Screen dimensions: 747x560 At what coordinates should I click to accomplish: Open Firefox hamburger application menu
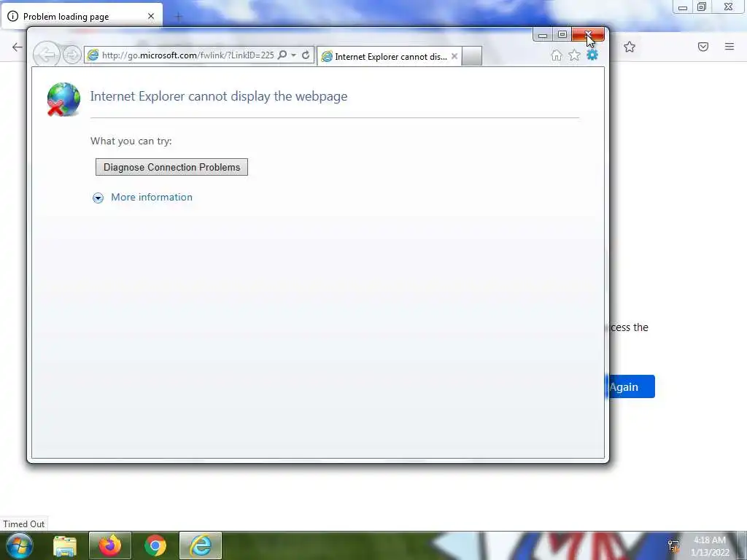729,47
